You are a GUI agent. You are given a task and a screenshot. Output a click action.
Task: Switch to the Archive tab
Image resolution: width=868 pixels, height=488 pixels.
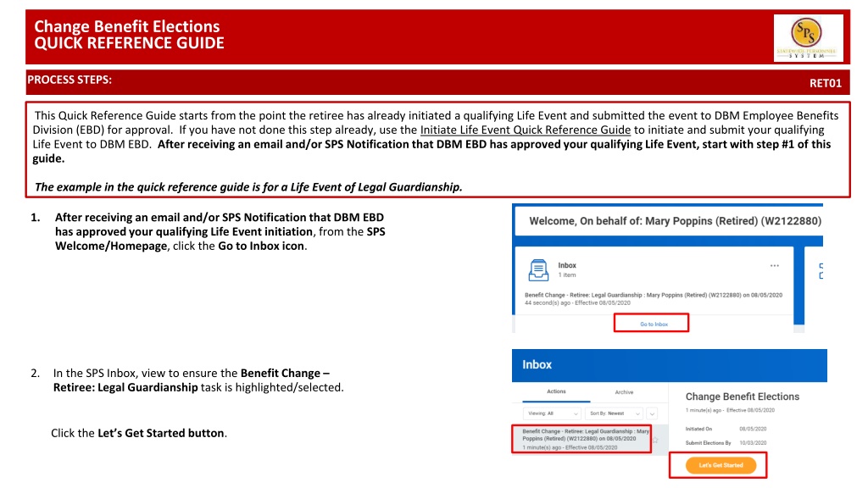coord(624,391)
